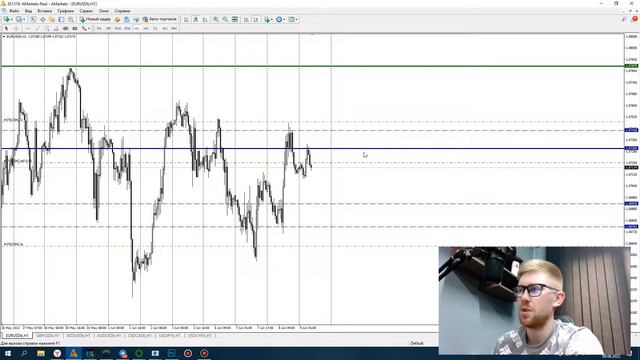640x360 pixels.
Task: Select the trendline drawing tool
Action: pos(38,29)
